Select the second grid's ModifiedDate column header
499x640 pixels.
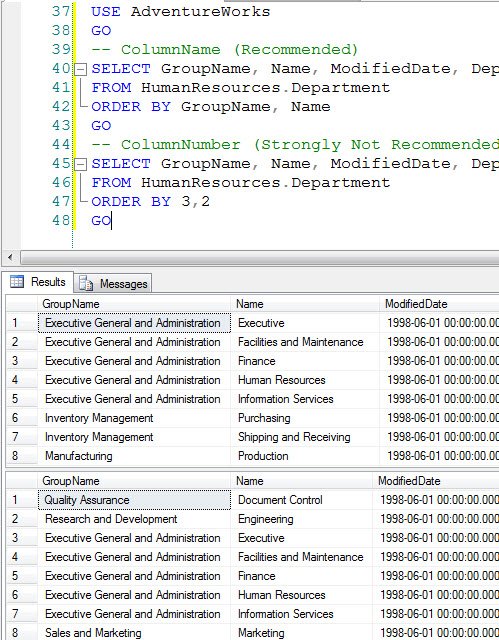(436, 481)
